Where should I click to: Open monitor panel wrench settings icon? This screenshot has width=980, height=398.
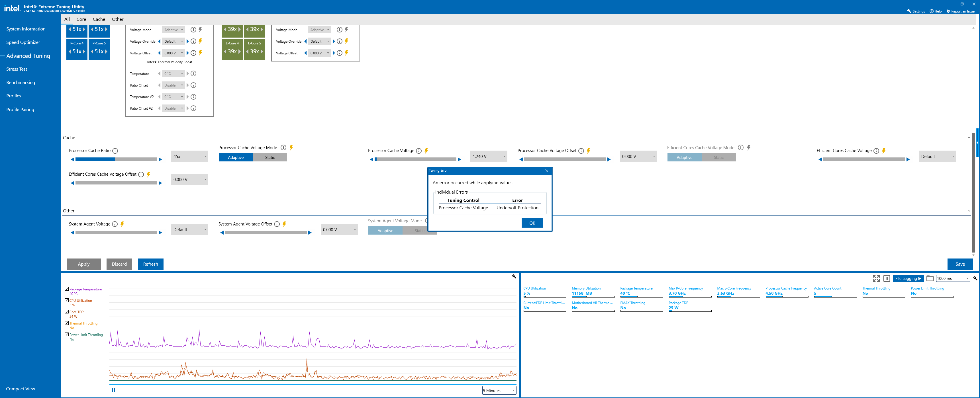point(975,278)
